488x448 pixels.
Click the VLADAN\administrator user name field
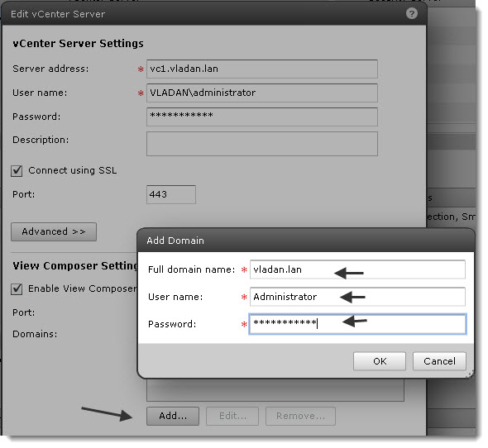262,93
